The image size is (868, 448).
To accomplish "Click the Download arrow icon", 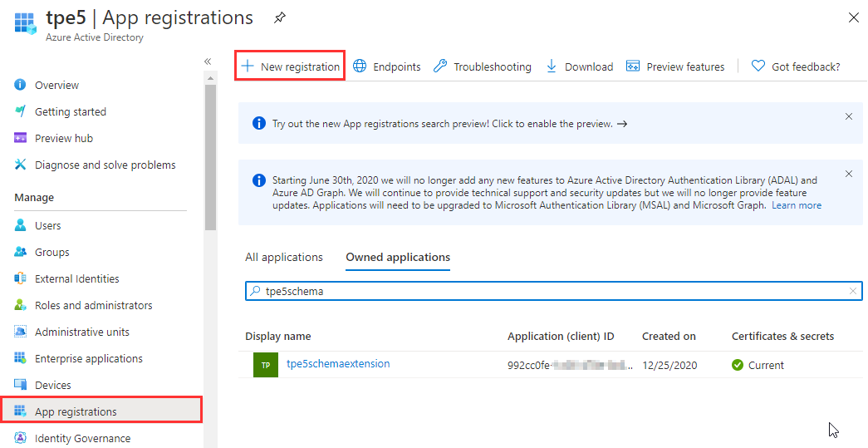I will (x=552, y=66).
